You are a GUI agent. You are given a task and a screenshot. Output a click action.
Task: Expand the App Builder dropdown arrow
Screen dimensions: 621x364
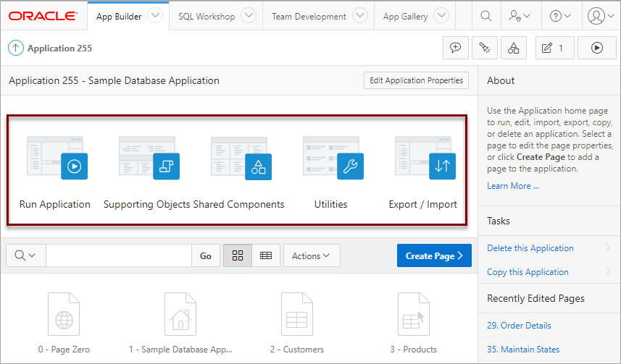[155, 16]
